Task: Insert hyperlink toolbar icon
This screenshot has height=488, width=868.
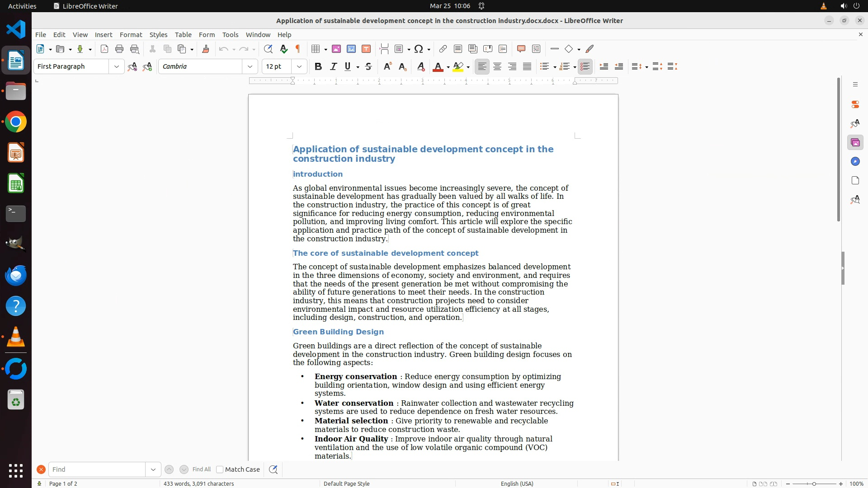Action: [x=443, y=49]
